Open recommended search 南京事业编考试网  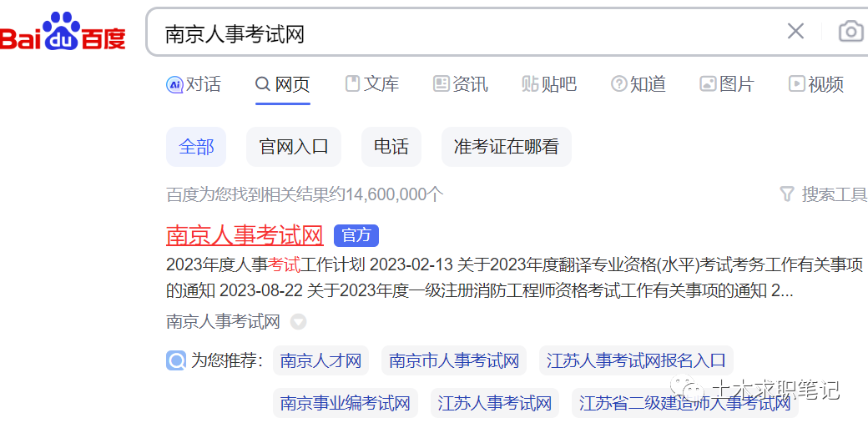pos(346,403)
